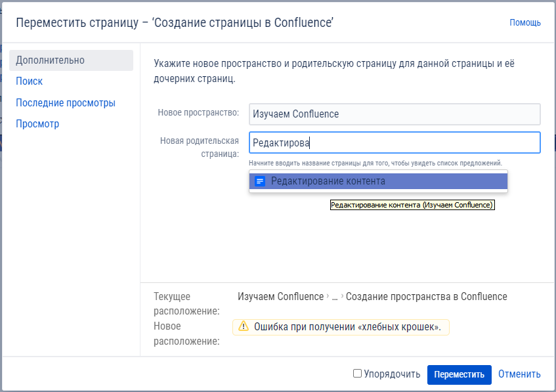Image resolution: width=556 pixels, height=392 pixels.
Task: Click the breadcrumb error message text
Action: (x=347, y=326)
